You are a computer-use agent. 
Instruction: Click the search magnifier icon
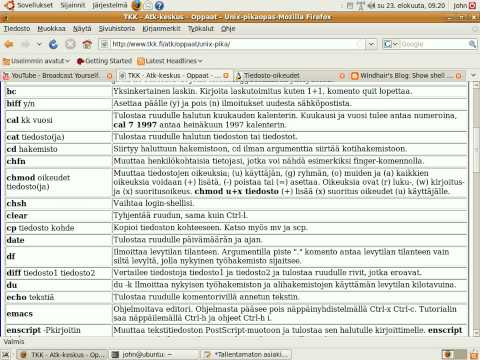tap(472, 44)
